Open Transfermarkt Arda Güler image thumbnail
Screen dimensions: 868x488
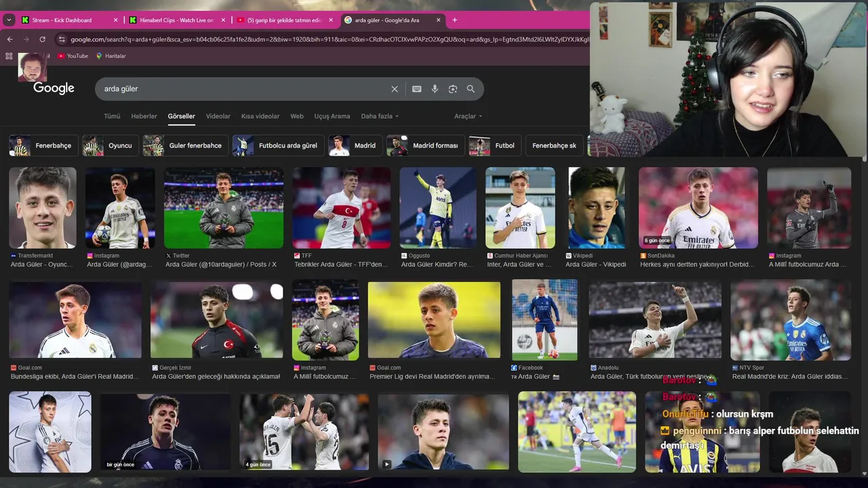click(43, 207)
